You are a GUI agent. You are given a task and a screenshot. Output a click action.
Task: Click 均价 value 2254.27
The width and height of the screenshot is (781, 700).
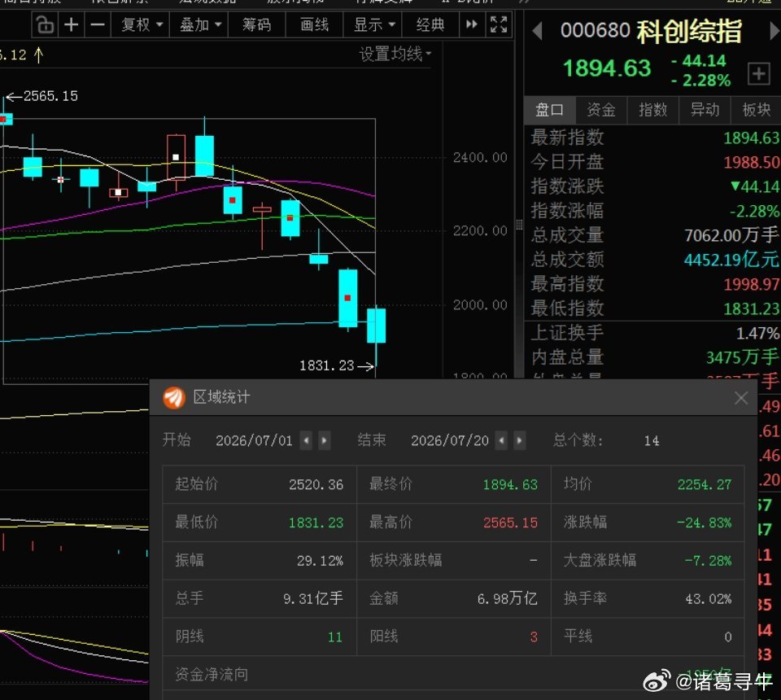pos(705,484)
